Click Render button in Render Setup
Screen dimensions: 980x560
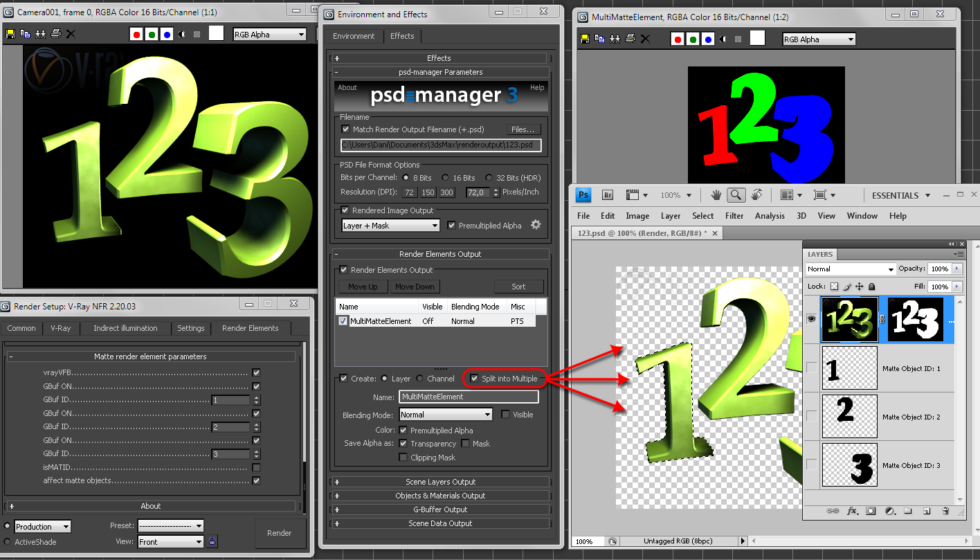click(x=279, y=533)
